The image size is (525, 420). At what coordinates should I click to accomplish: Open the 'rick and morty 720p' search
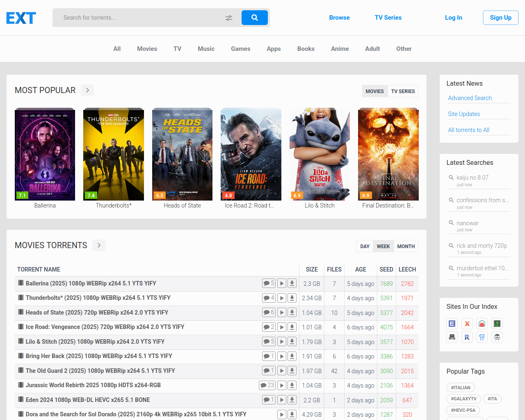tap(482, 246)
